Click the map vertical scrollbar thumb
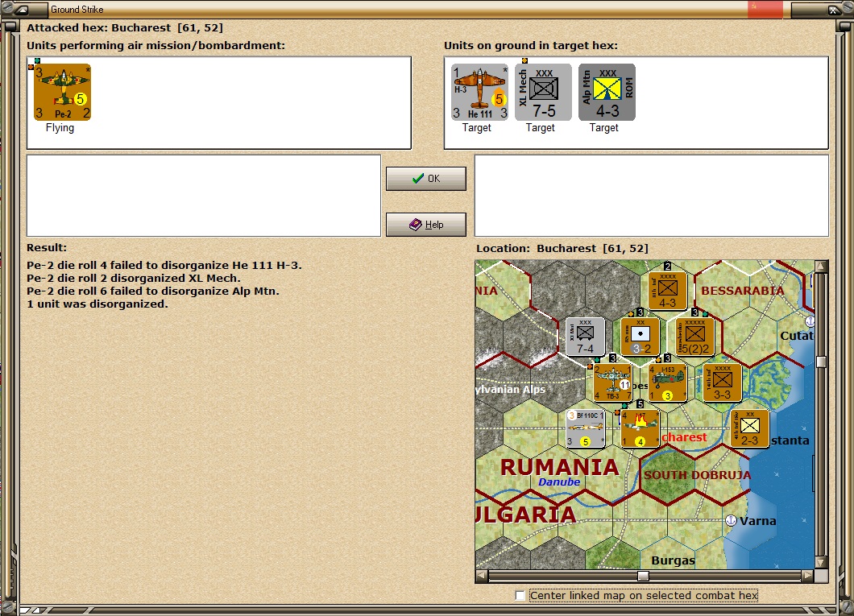Image resolution: width=854 pixels, height=616 pixels. [821, 362]
